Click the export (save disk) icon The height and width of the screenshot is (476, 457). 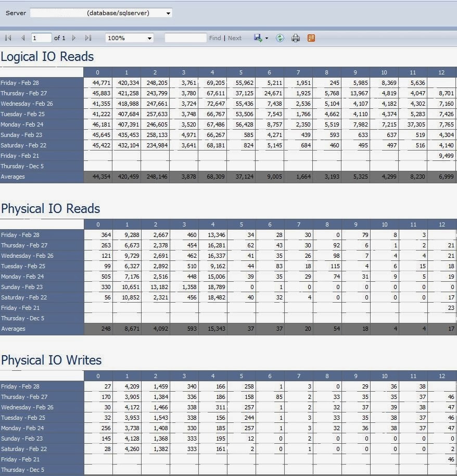258,38
